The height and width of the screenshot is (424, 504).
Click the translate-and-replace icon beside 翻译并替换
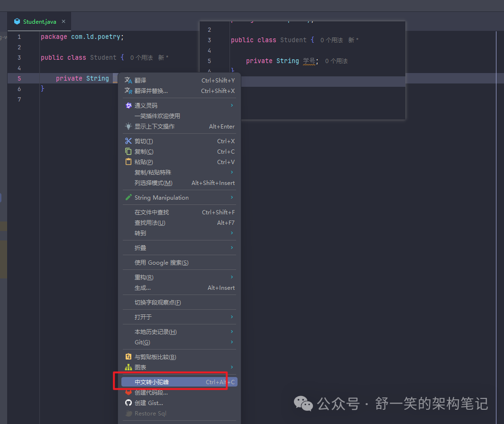128,91
